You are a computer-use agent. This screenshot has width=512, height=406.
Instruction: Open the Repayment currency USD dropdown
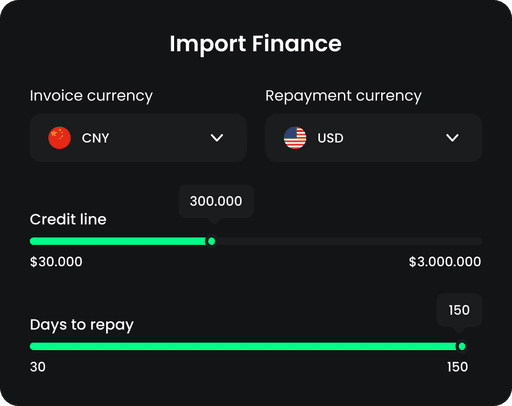(x=374, y=138)
